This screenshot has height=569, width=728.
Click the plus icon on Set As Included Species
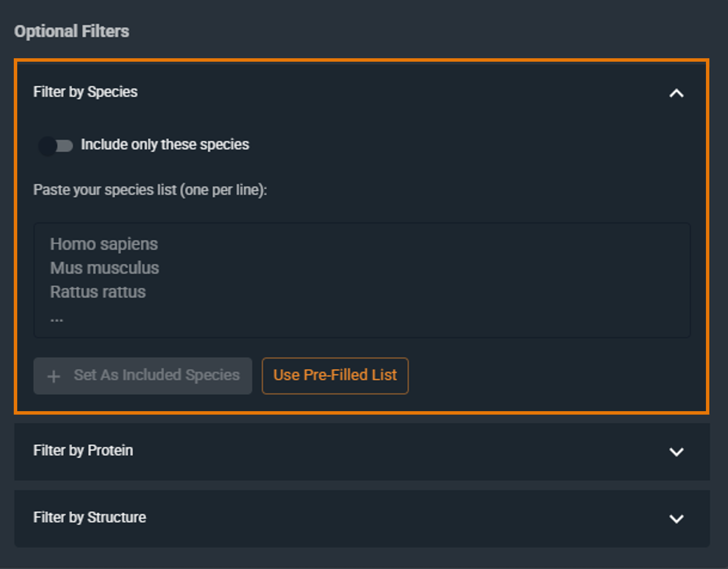53,376
